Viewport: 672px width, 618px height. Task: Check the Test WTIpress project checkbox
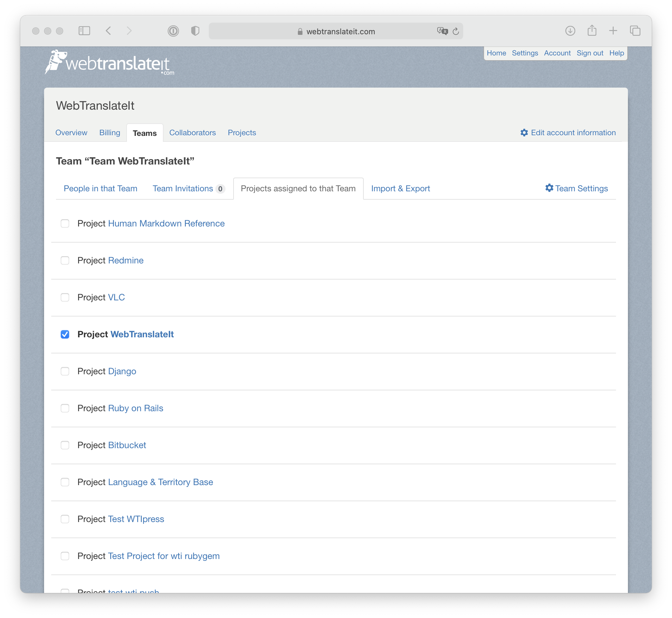coord(65,519)
